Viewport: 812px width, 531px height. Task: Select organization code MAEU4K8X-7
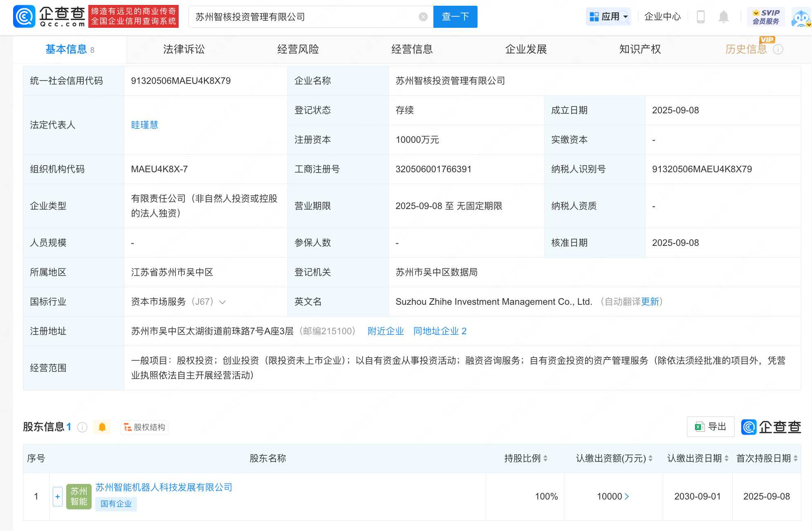[159, 169]
